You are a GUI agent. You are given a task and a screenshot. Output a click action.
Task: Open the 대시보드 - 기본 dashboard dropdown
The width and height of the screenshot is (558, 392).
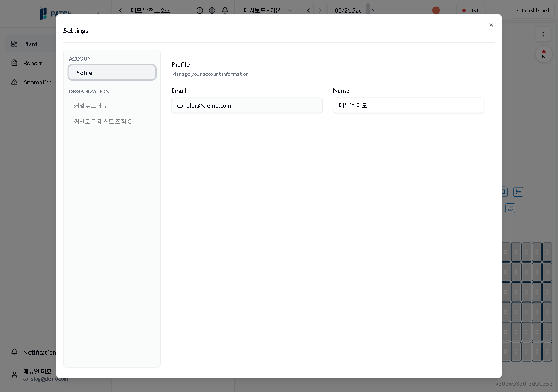coord(268,10)
